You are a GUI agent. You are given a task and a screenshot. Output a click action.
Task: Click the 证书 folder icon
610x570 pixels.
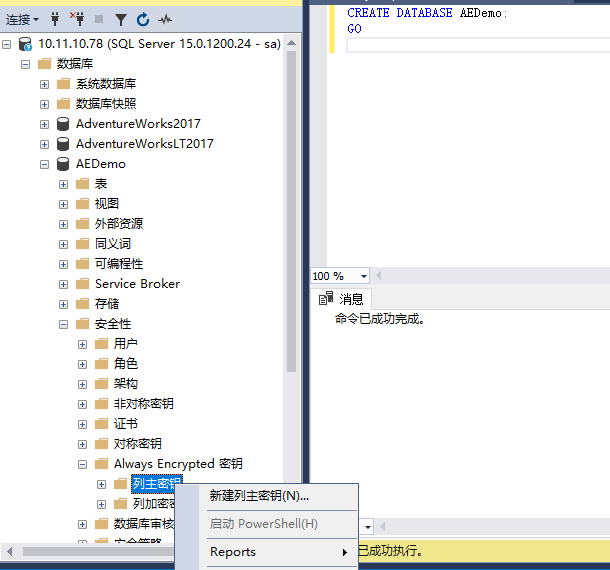(102, 423)
